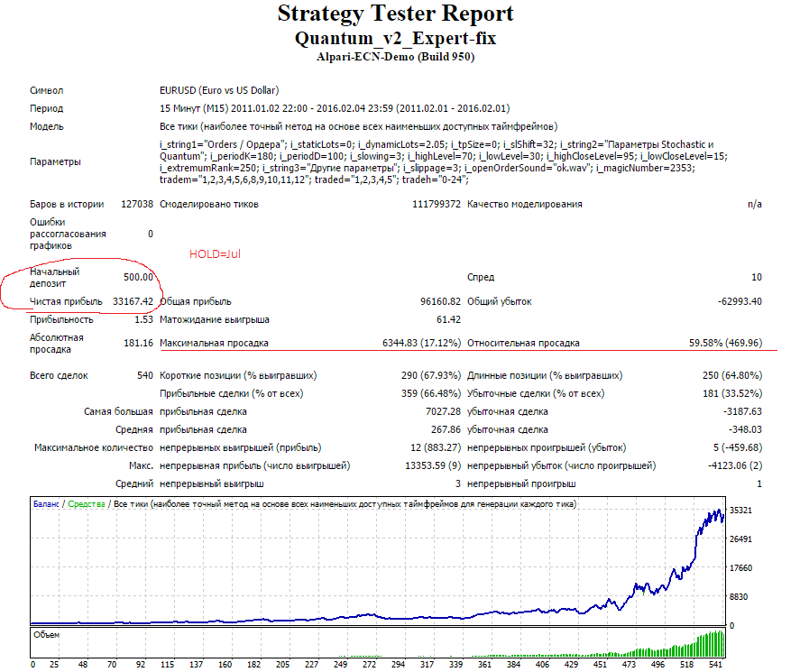Click the average profit trade value '267.86'
Viewport: 800px width, 672px height.
[446, 429]
